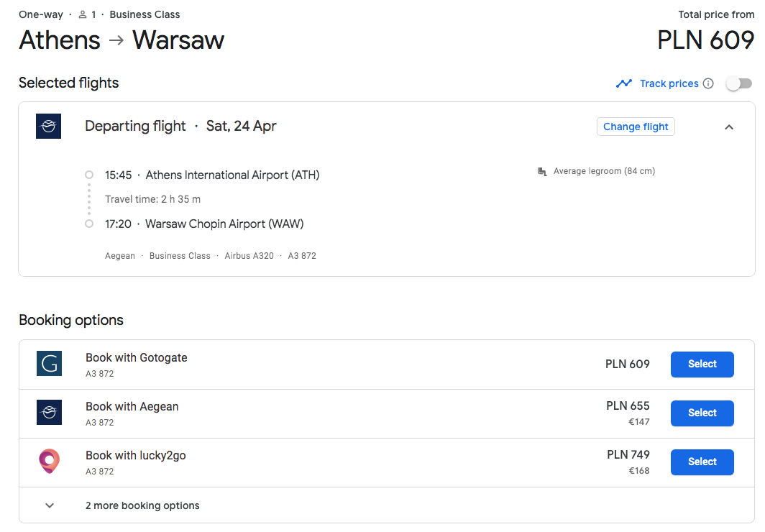Click 'Book with lucky2go' text

(136, 455)
